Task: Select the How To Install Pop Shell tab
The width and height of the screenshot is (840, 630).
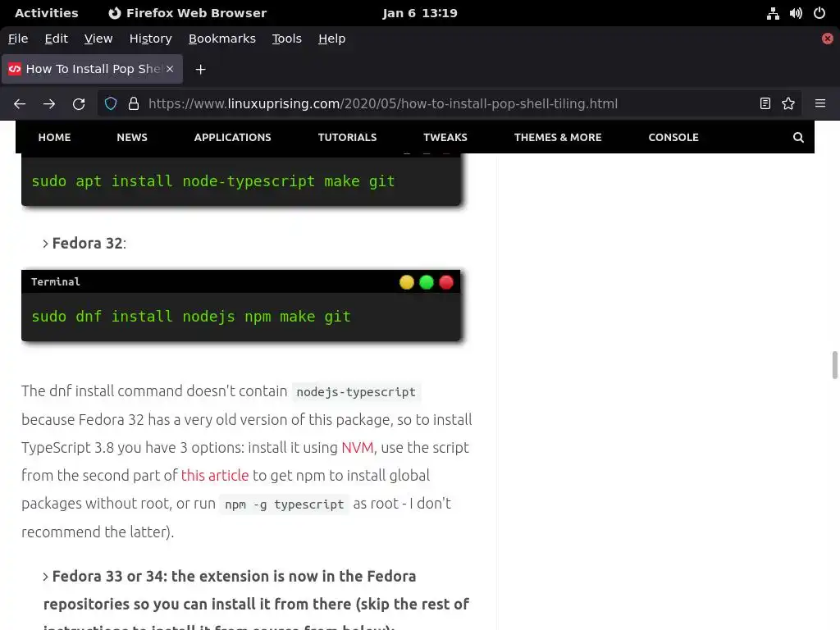Action: [x=92, y=69]
